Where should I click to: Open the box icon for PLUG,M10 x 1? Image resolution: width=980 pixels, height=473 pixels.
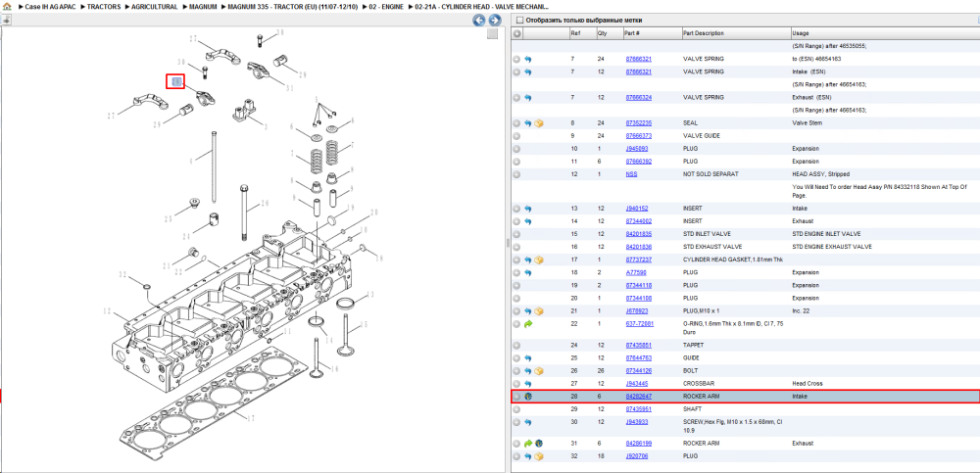(539, 311)
